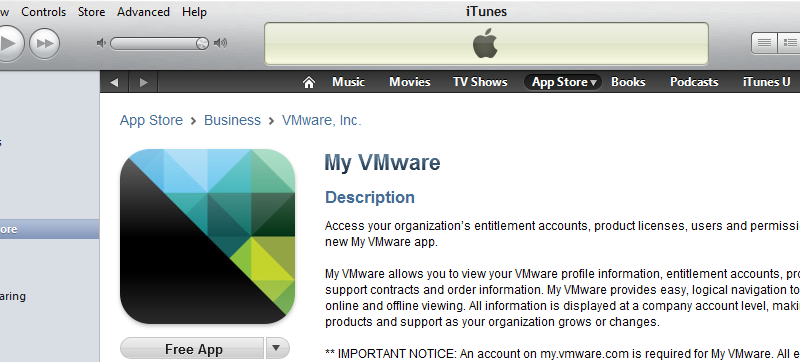Switch to list view icon
The image size is (800, 362).
764,43
